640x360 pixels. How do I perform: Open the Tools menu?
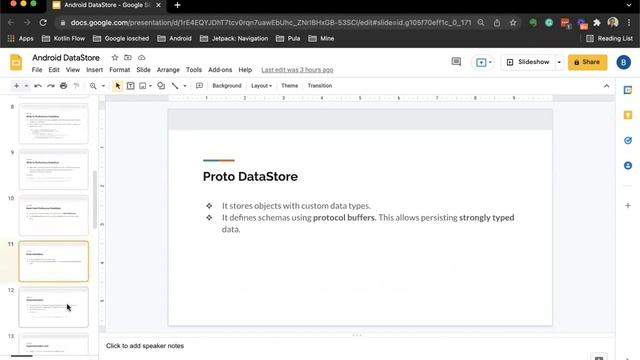point(194,70)
